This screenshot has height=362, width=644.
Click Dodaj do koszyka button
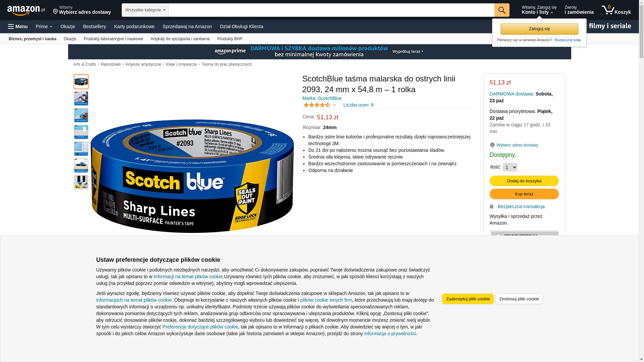pos(524,181)
